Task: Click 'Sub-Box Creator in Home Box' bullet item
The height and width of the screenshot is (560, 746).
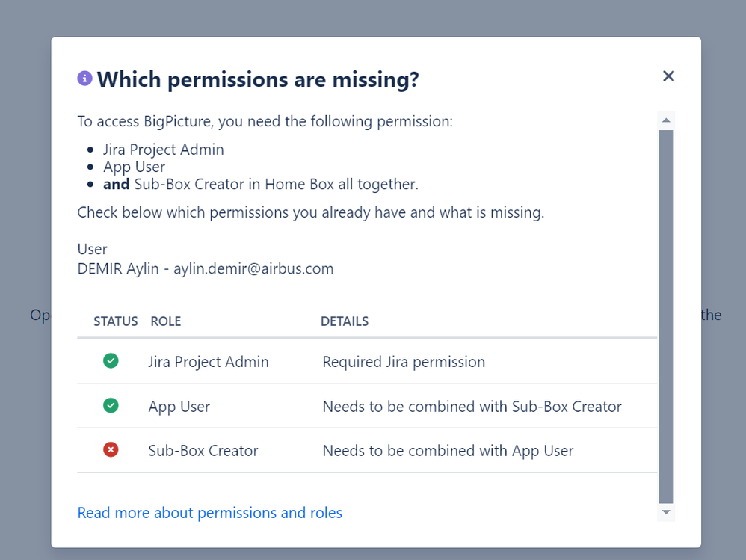Action: tap(261, 184)
